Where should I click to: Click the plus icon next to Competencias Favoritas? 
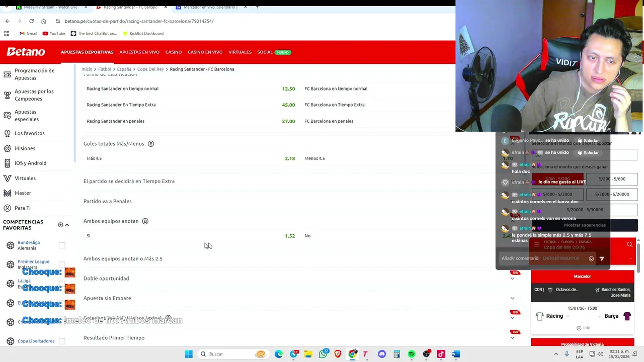60,225
